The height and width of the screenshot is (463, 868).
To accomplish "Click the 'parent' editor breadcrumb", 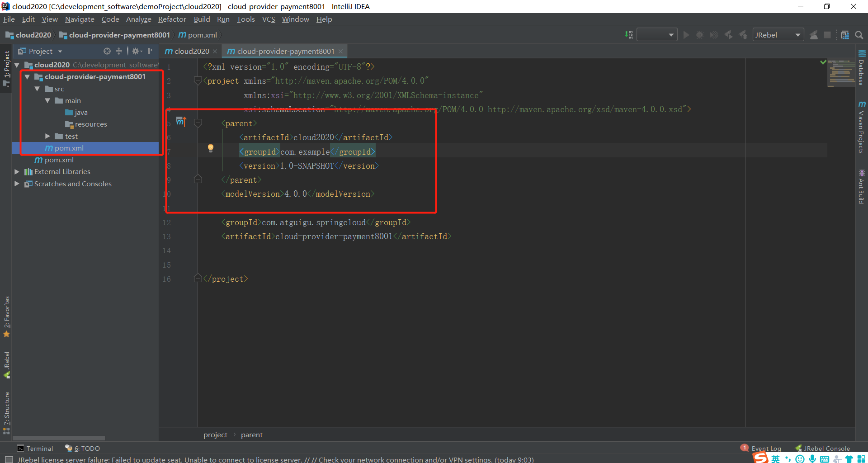I will (251, 435).
